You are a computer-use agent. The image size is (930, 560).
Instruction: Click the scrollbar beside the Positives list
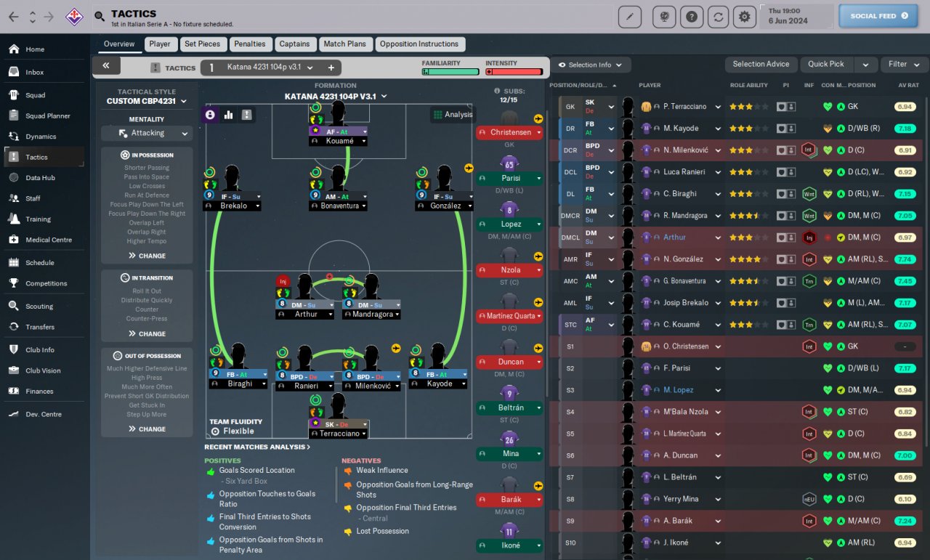point(336,484)
